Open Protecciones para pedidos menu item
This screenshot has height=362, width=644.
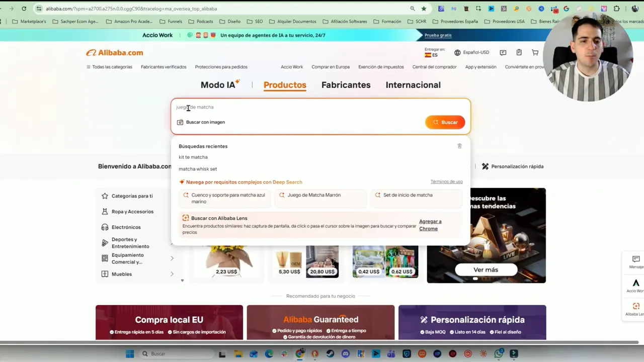click(x=221, y=67)
